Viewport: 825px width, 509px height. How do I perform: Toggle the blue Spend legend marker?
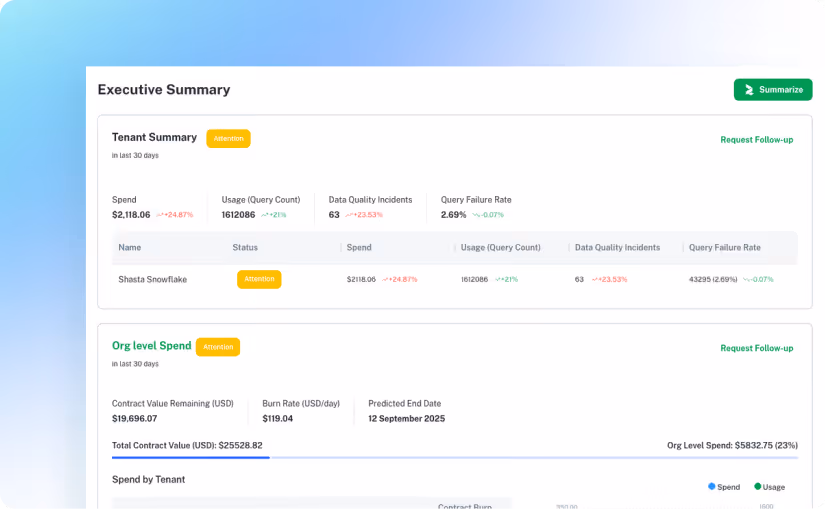(x=712, y=486)
